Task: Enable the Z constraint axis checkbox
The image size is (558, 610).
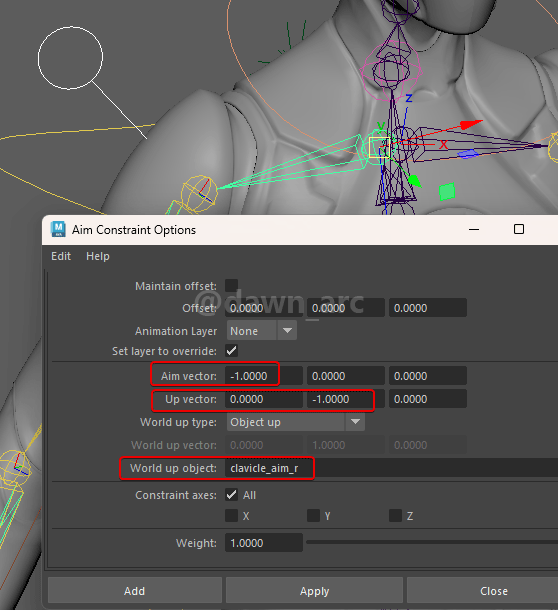Action: coord(395,516)
